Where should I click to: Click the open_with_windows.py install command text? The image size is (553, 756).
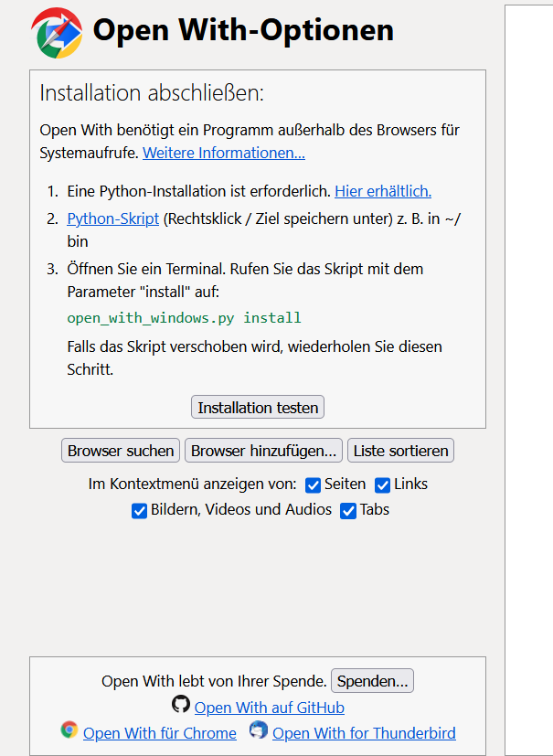pos(184,318)
